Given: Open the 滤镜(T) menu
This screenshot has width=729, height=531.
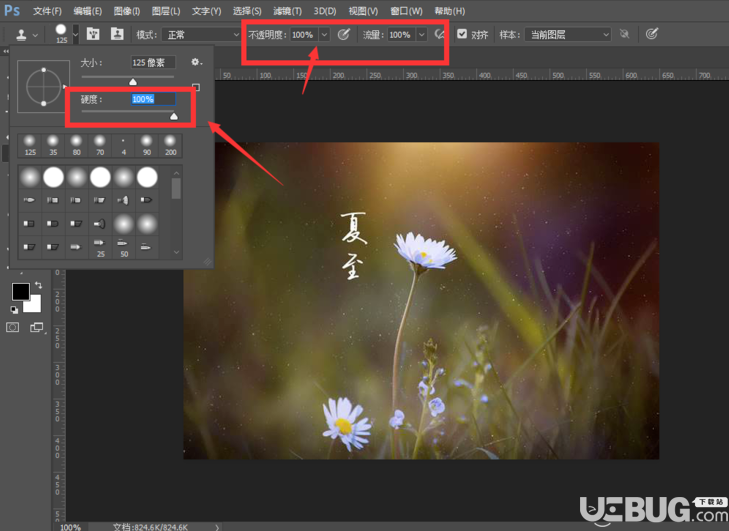Looking at the screenshot, I should [x=287, y=11].
